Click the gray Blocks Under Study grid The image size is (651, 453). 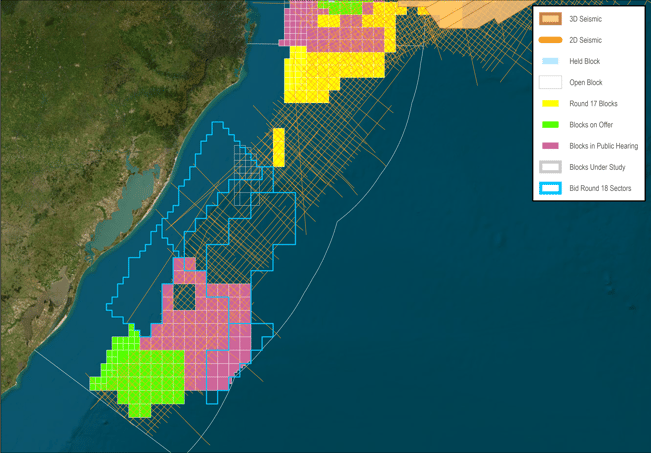(x=246, y=175)
